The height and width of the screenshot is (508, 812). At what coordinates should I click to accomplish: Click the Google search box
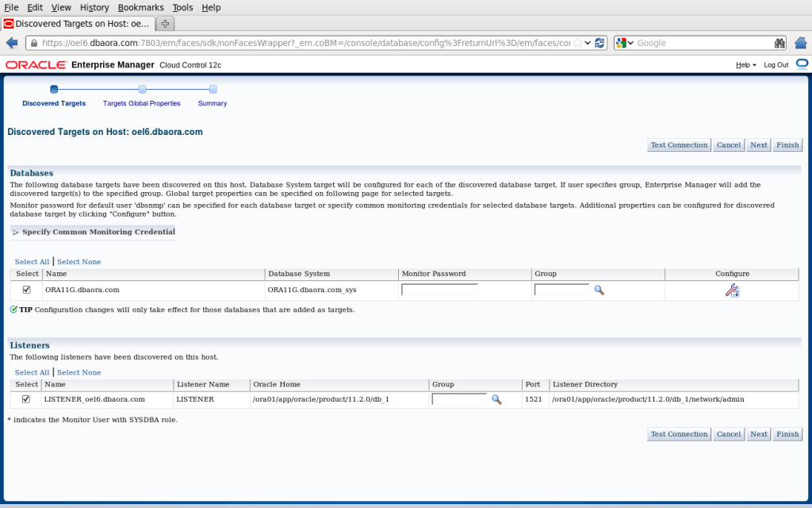tap(703, 43)
